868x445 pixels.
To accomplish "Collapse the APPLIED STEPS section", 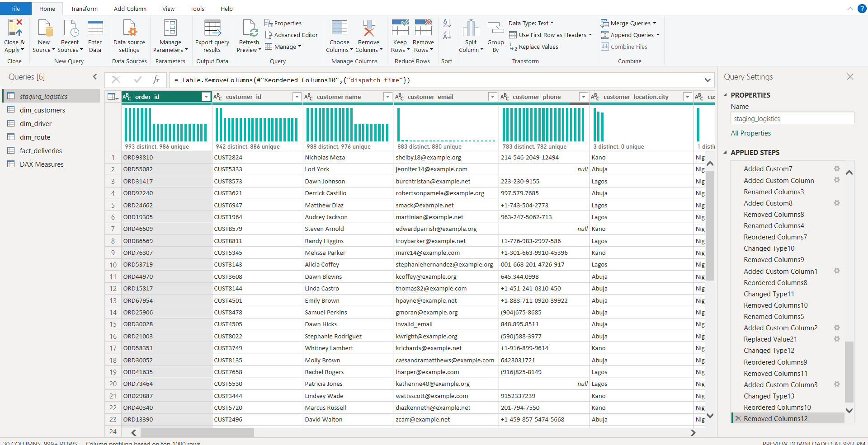I will [x=725, y=152].
